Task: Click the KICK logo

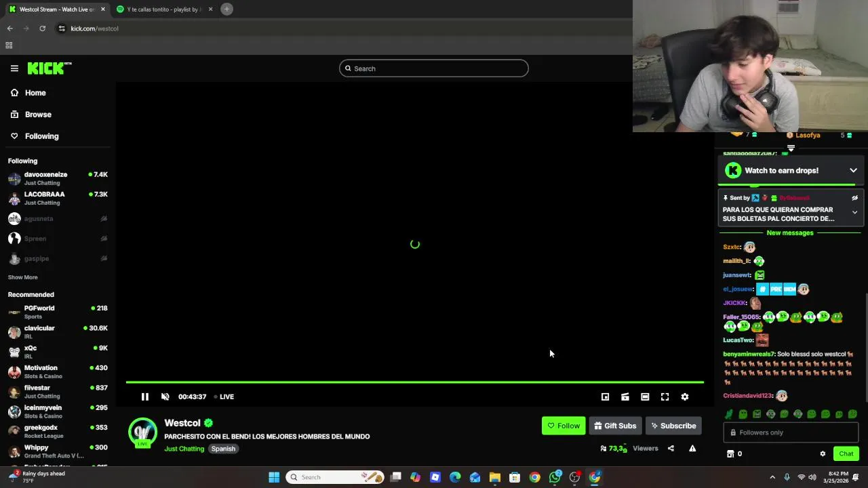Action: pos(49,68)
